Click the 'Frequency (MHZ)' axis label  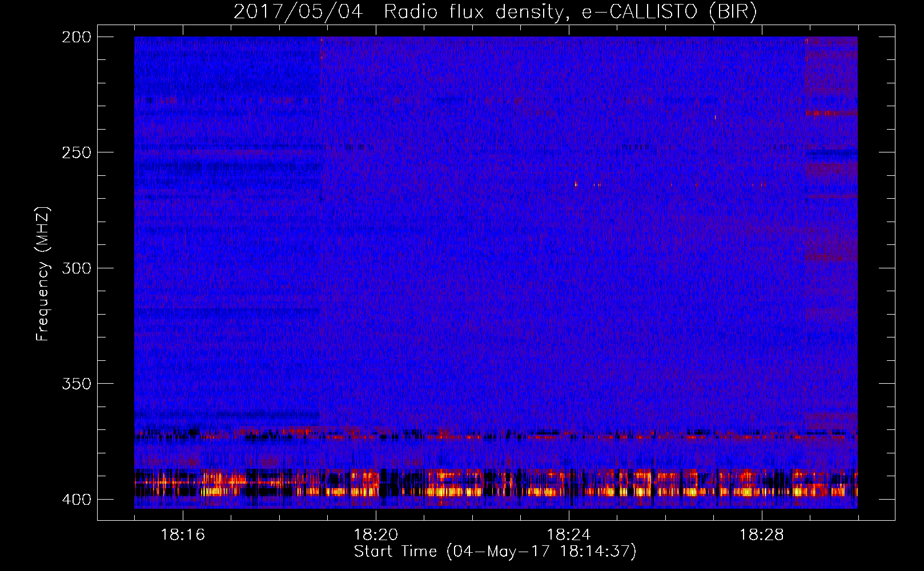point(43,274)
